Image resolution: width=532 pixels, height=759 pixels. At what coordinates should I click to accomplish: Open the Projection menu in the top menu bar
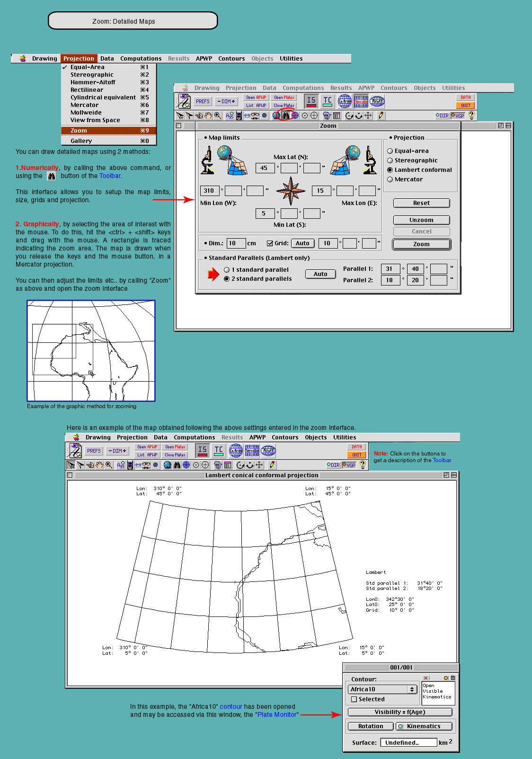pyautogui.click(x=79, y=59)
